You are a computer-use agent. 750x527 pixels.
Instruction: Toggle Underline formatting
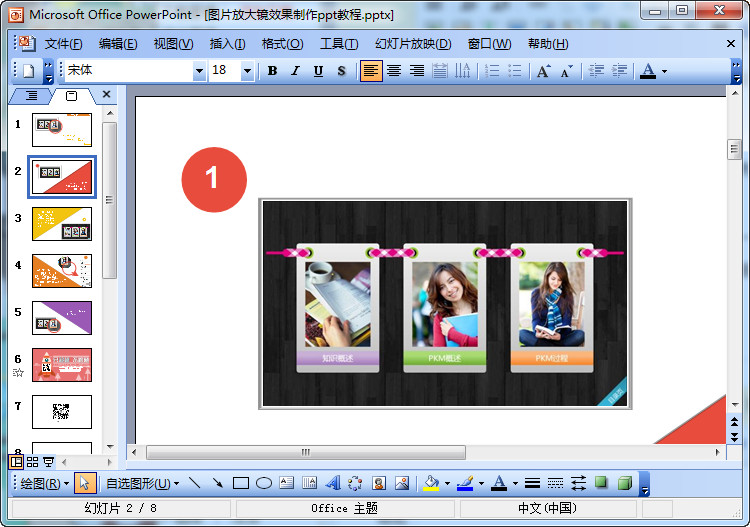[x=319, y=71]
